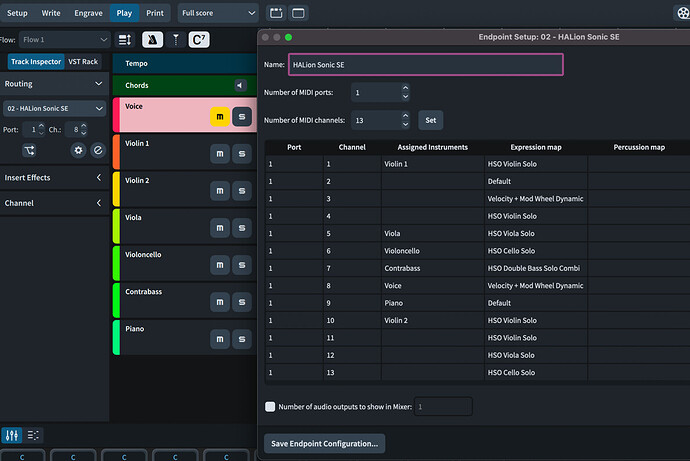
Task: Select the HSO Double Bass Solo Combi cell
Action: (x=536, y=268)
